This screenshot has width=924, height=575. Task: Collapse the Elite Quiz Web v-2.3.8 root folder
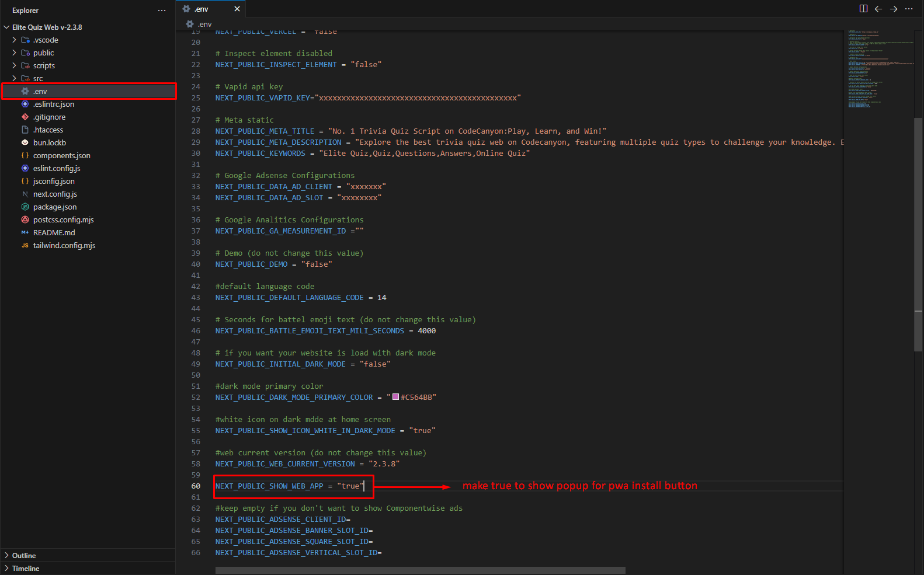click(x=47, y=27)
